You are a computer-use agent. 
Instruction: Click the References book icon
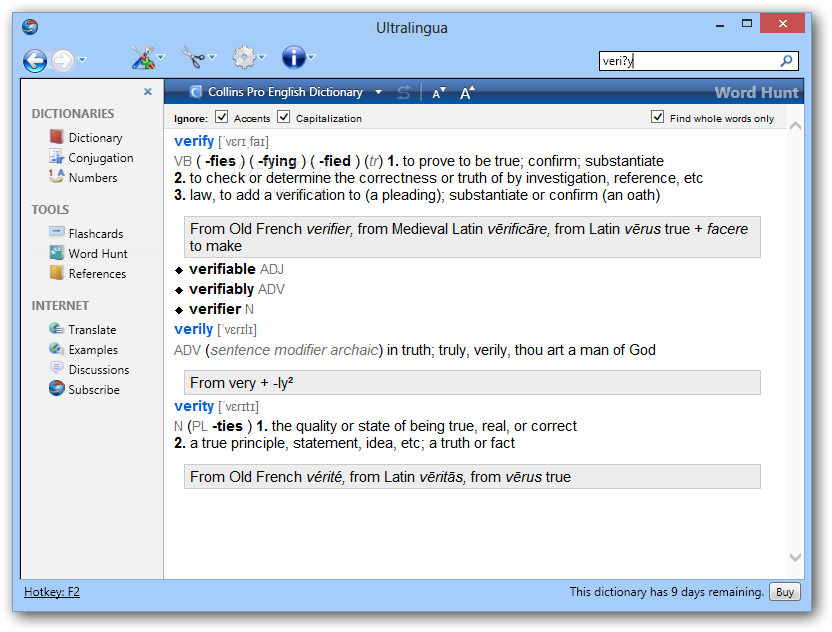tap(56, 273)
